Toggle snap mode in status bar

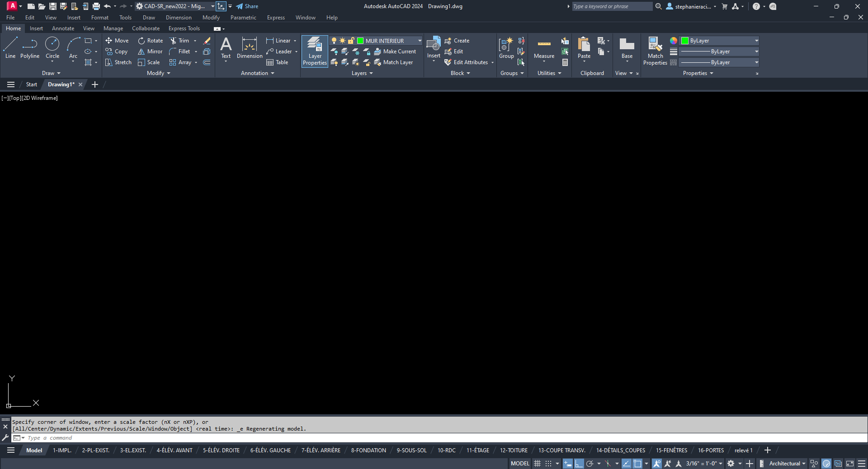(548, 464)
